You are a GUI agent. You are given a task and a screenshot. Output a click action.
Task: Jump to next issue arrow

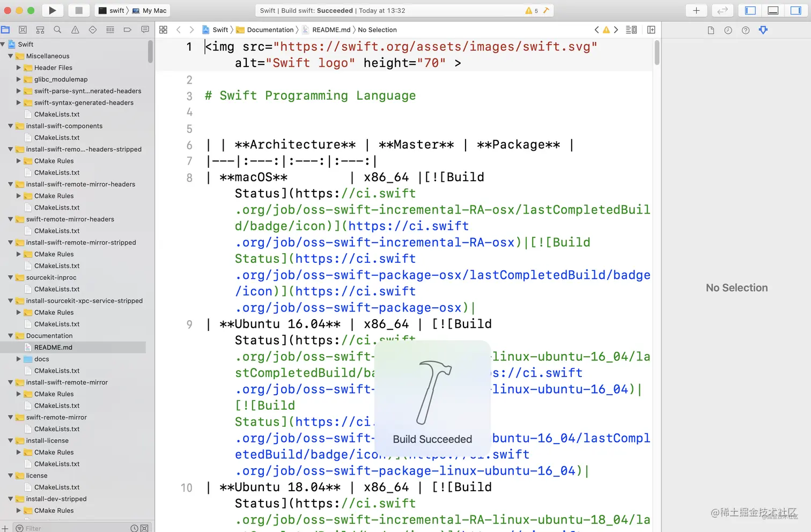(x=616, y=30)
